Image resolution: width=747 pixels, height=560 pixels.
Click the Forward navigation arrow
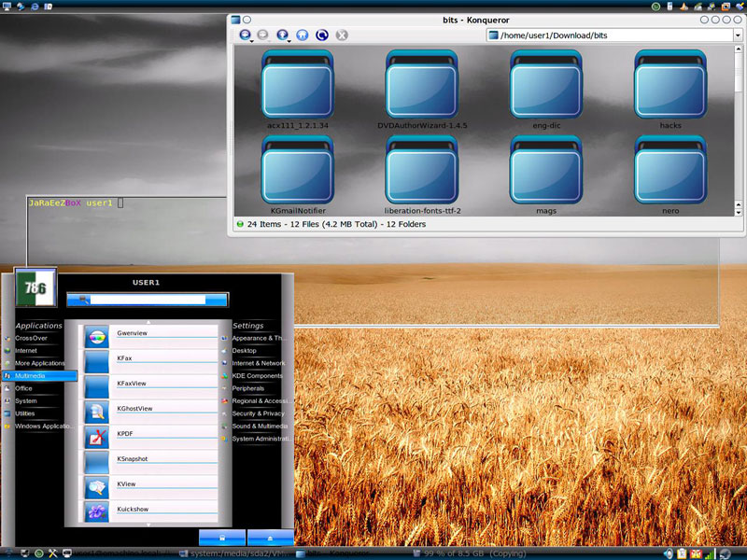262,35
